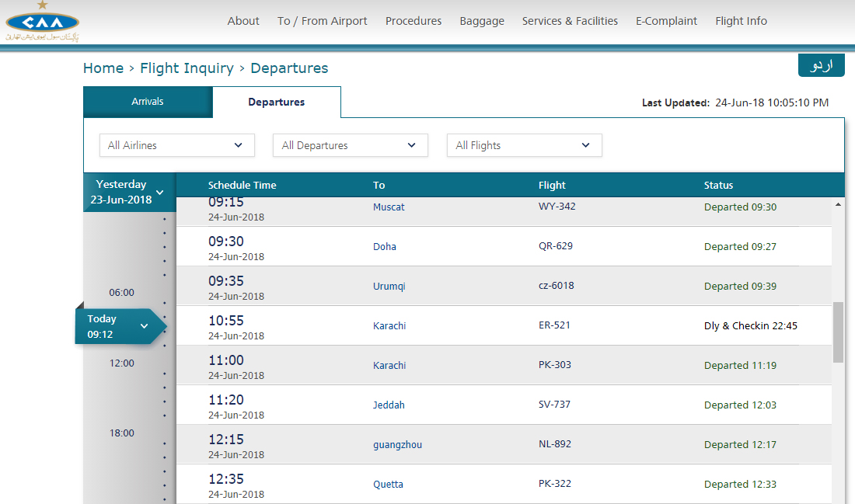Image resolution: width=855 pixels, height=504 pixels.
Task: Click status Departed 09:30
Action: (x=740, y=207)
